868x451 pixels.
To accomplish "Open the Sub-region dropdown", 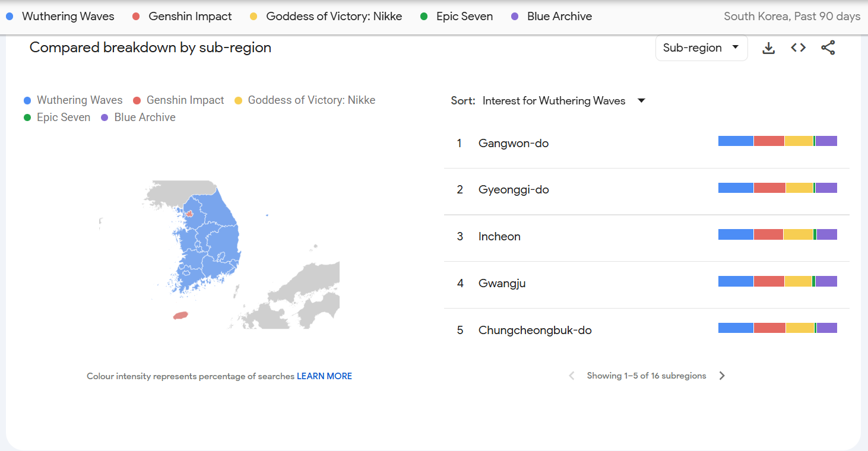I will click(x=701, y=48).
